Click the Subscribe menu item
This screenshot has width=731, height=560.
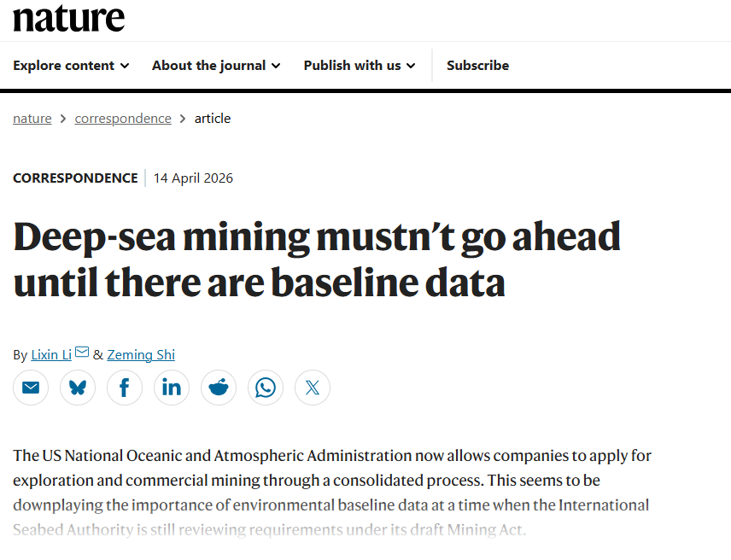click(477, 66)
